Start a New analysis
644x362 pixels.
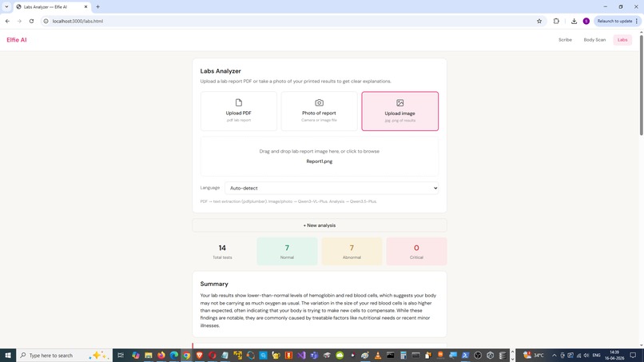tap(319, 225)
